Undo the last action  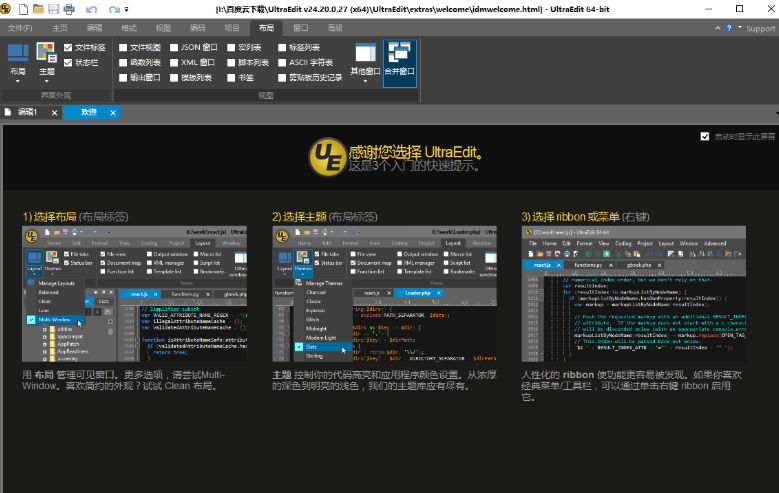tap(91, 9)
